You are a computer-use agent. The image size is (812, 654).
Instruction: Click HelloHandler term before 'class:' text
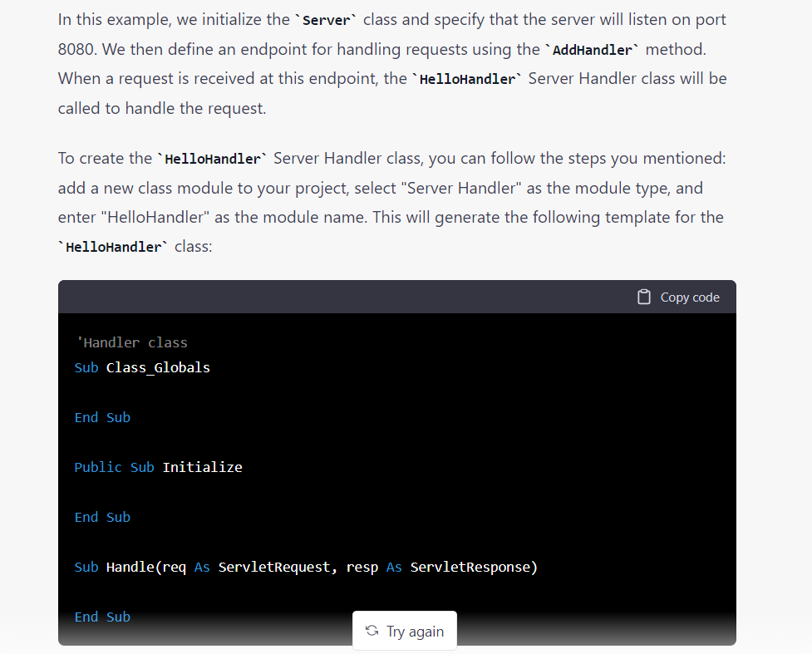113,248
